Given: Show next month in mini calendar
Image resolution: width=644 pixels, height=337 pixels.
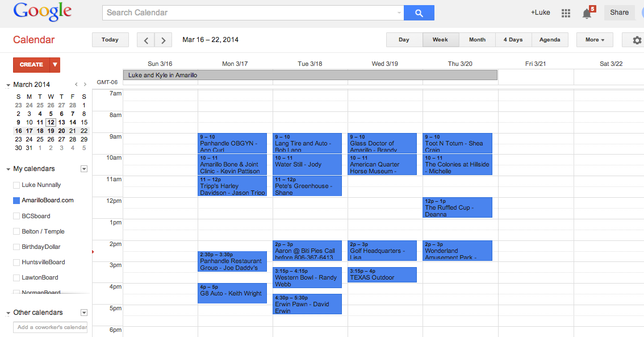Looking at the screenshot, I should click(x=85, y=84).
